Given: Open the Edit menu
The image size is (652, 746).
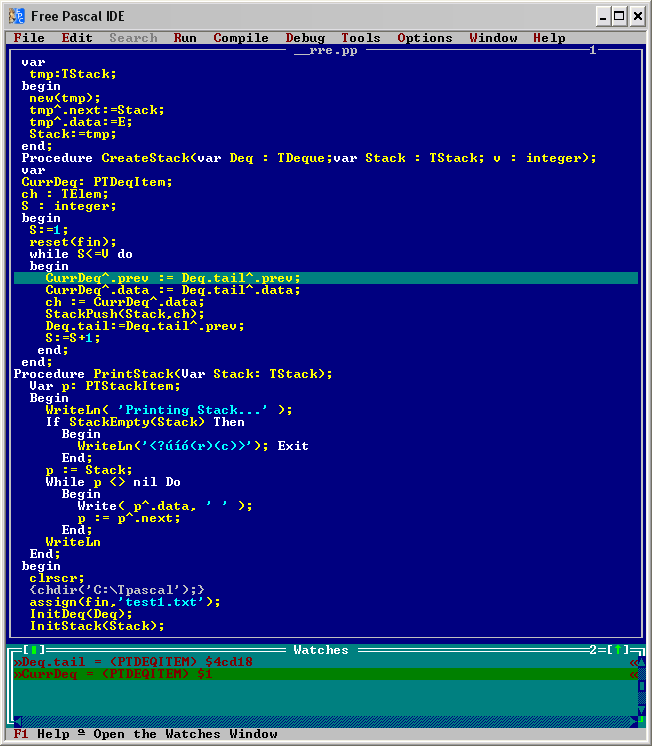Looking at the screenshot, I should point(77,38).
